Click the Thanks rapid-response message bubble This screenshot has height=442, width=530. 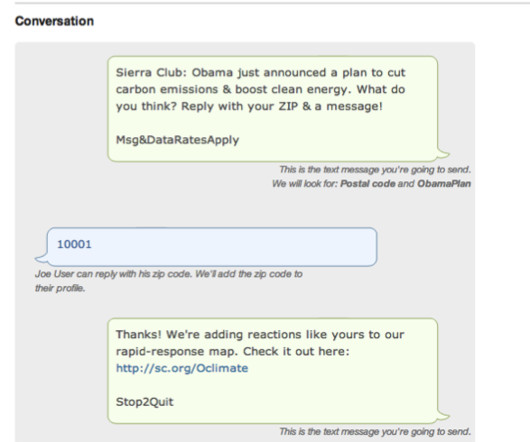[272, 370]
